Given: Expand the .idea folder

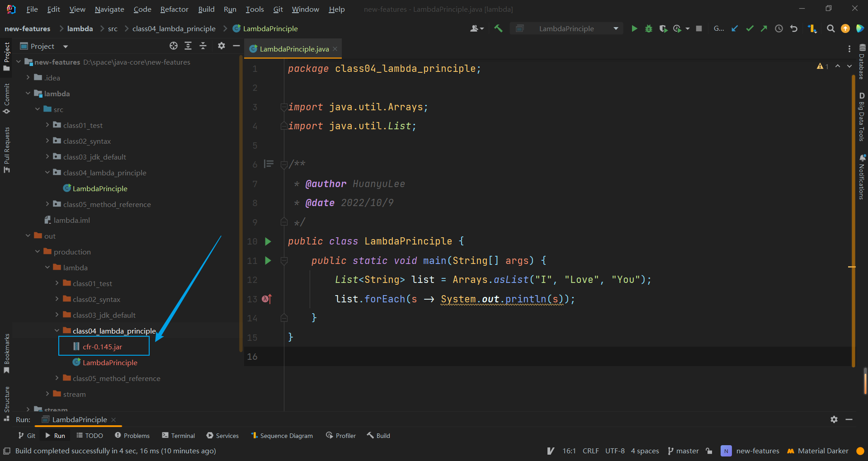Looking at the screenshot, I should pyautogui.click(x=28, y=77).
